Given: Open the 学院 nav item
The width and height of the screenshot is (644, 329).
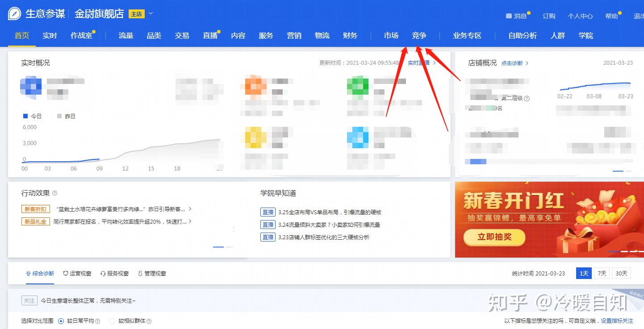Looking at the screenshot, I should [x=585, y=35].
